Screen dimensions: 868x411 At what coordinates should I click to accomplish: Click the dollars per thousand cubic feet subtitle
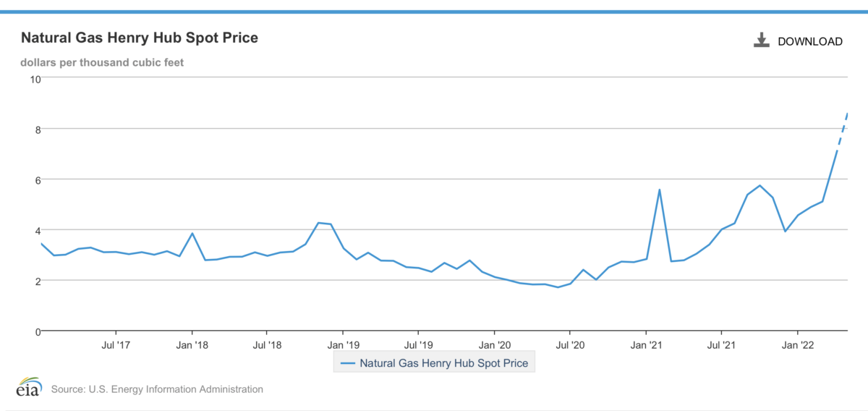point(102,62)
